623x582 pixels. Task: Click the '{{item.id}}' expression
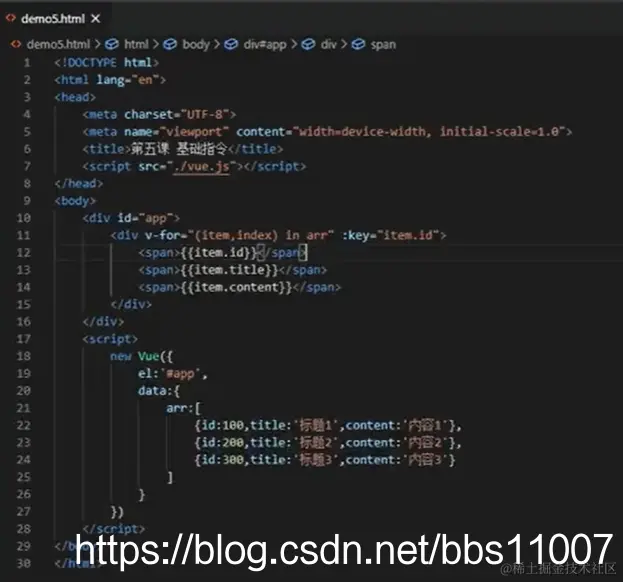pos(219,253)
